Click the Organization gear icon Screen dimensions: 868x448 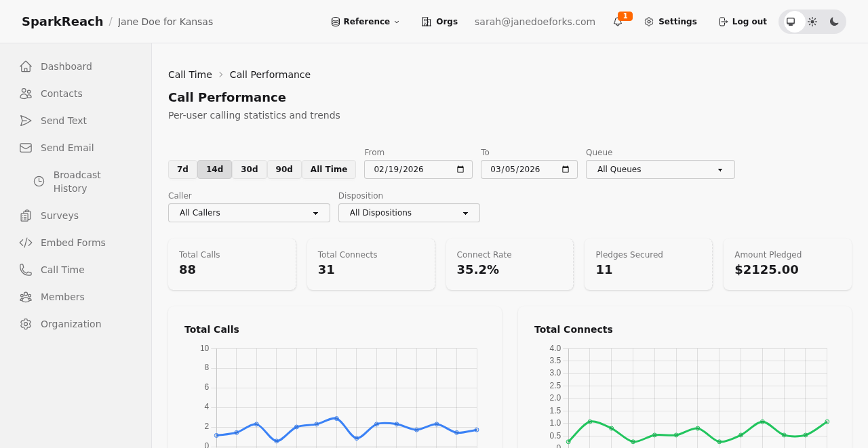pyautogui.click(x=26, y=324)
